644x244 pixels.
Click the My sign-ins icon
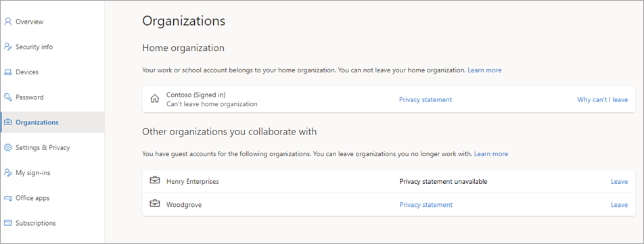coord(8,172)
